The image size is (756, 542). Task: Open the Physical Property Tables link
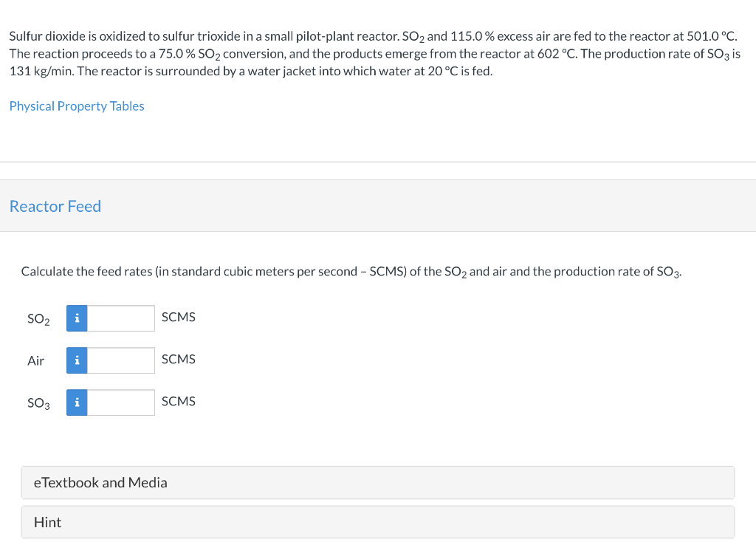tap(77, 106)
